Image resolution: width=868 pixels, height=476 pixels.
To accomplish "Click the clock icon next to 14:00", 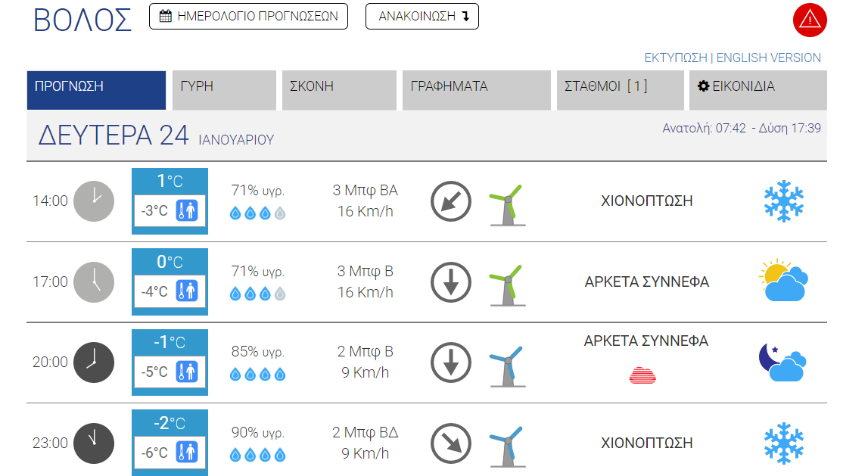I will pos(94,201).
